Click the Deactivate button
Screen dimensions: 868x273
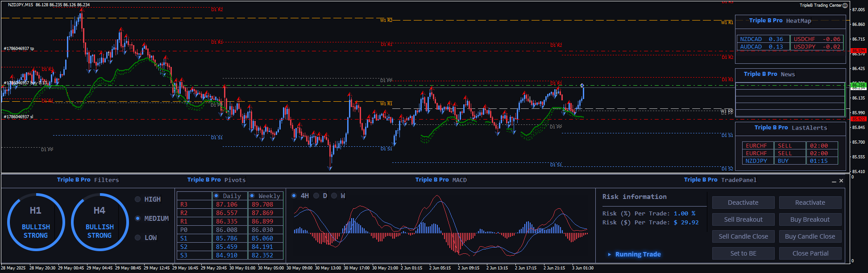[743, 203]
